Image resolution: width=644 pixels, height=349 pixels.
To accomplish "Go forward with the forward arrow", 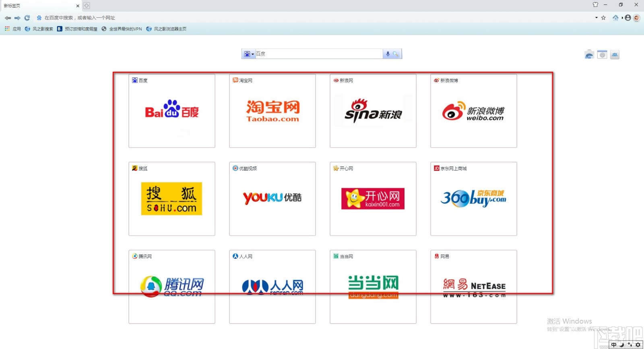I will 17,18.
